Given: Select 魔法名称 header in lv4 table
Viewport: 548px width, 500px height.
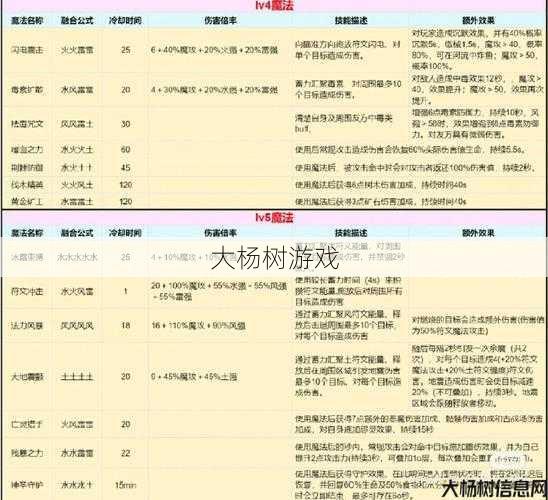Looking at the screenshot, I should click(27, 21).
